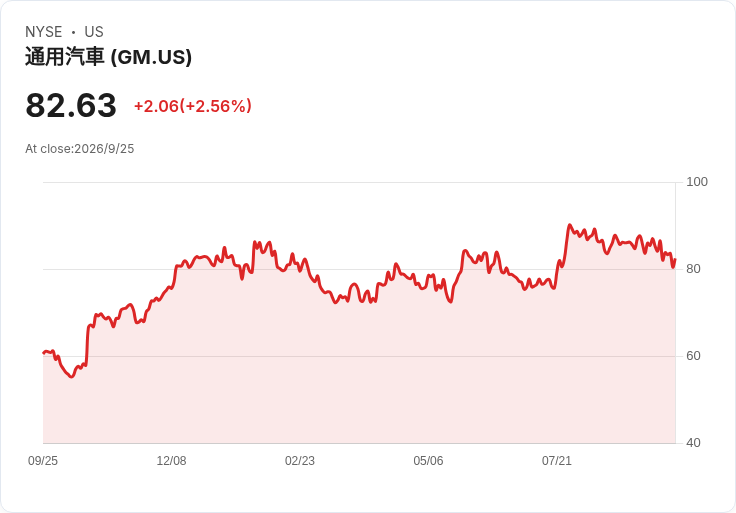This screenshot has width=736, height=513.
Task: Click the 60 y-axis price label
Action: pyautogui.click(x=693, y=356)
